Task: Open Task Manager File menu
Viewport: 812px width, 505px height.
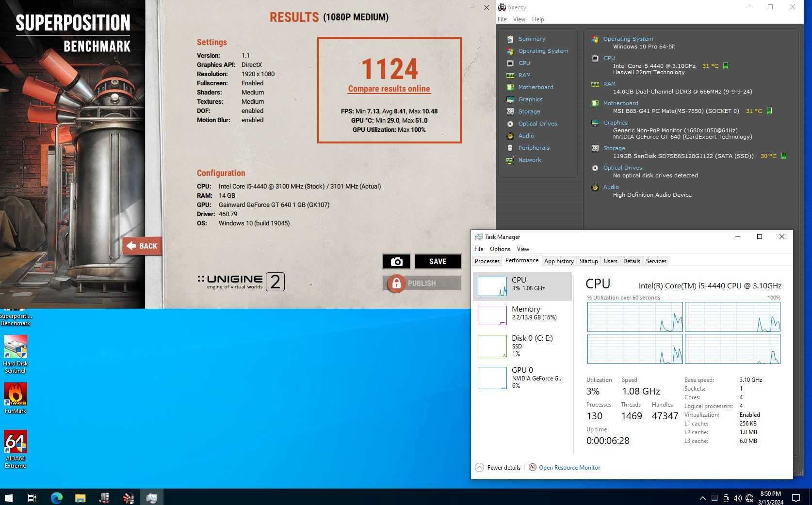Action: coord(478,249)
